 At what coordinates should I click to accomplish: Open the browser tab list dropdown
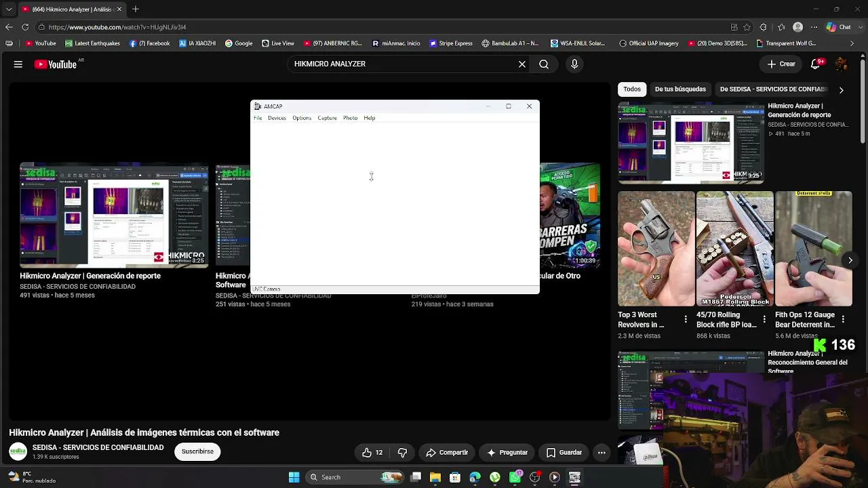click(9, 9)
